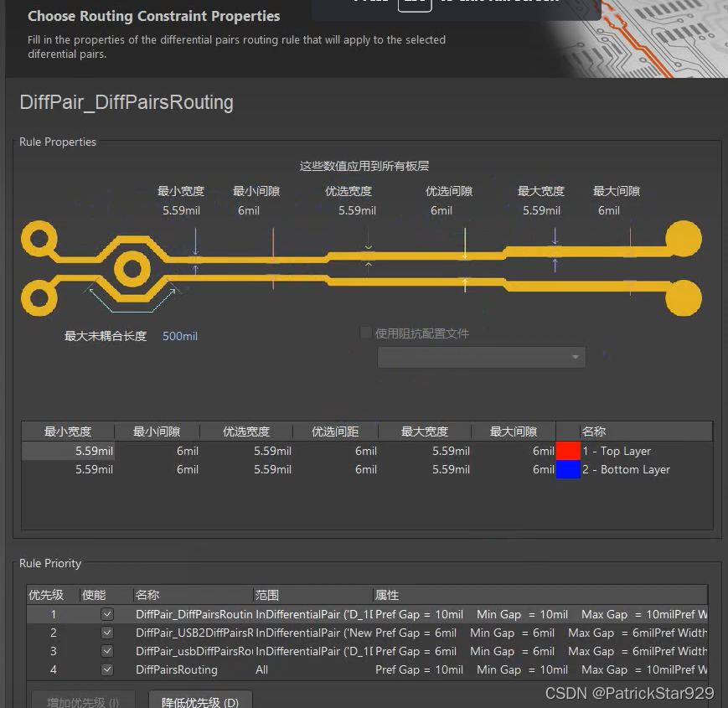Viewport: 728px width, 708px height.
Task: Toggle enable for the priority 3 rule
Action: (x=107, y=651)
